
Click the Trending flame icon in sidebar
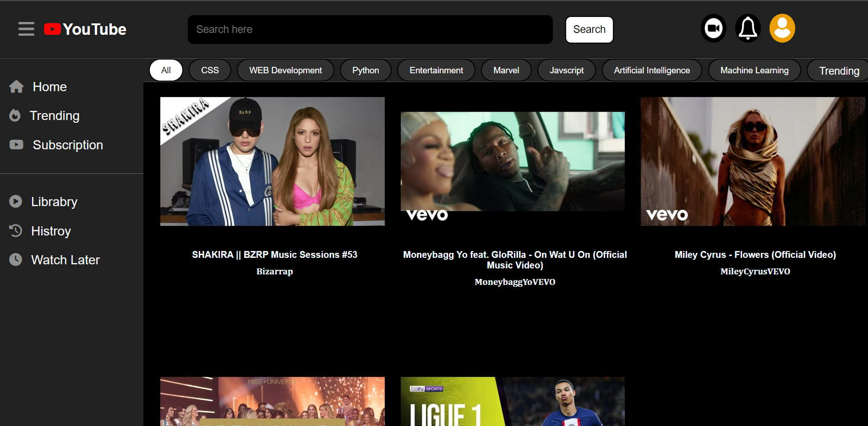click(15, 115)
